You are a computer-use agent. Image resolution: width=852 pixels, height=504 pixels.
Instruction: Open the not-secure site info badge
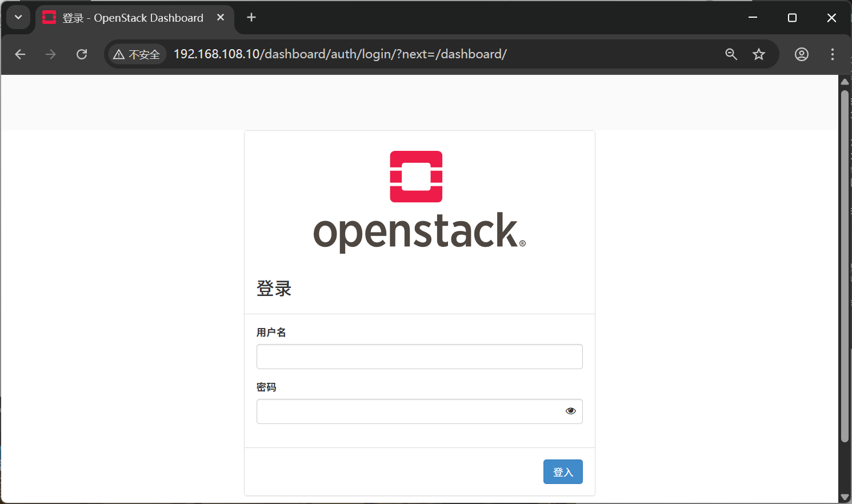[x=137, y=54]
